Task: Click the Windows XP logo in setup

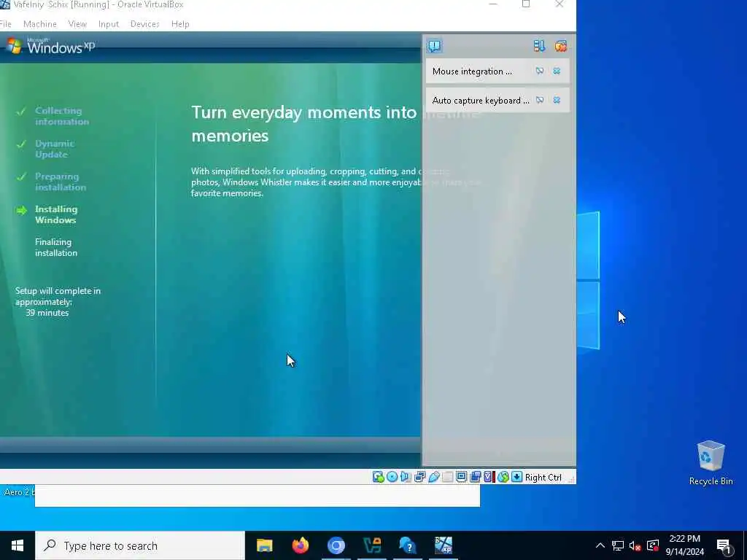Action: coord(51,46)
